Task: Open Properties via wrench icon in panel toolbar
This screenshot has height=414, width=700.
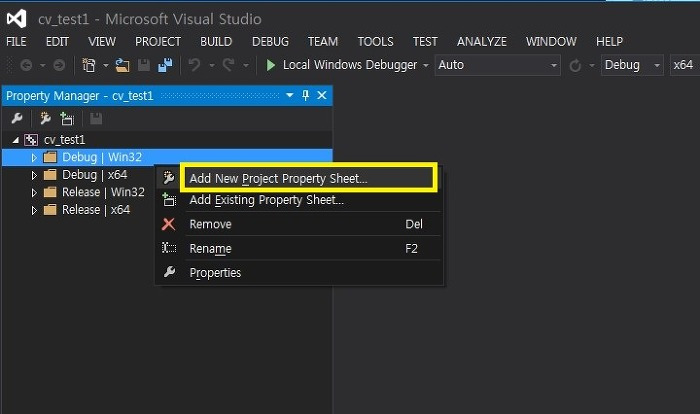Action: [17, 118]
